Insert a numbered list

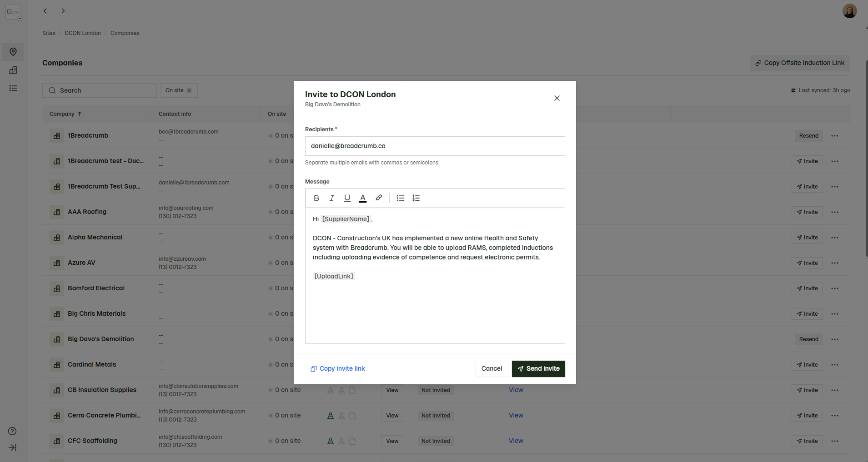click(416, 198)
